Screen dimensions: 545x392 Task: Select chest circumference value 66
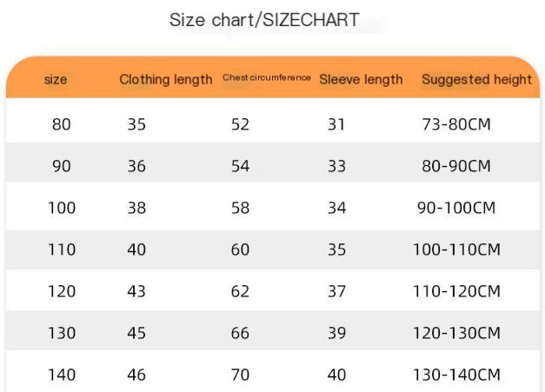240,333
